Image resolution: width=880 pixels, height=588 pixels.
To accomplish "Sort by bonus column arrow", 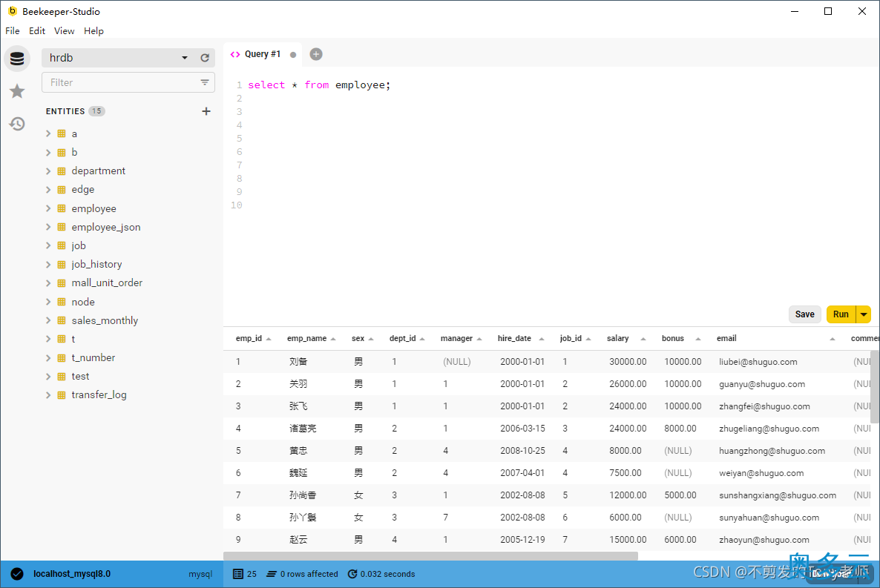I will click(698, 339).
